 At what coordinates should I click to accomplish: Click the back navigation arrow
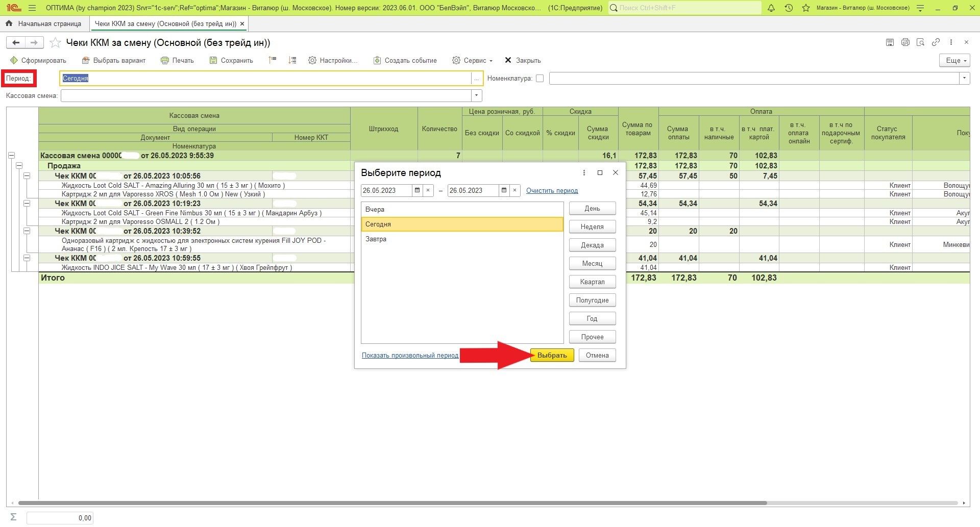16,43
